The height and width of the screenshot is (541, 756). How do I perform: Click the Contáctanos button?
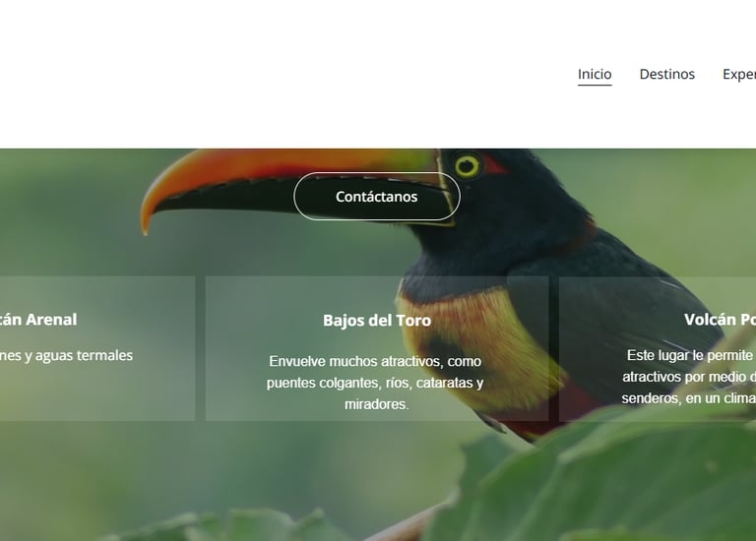(377, 196)
